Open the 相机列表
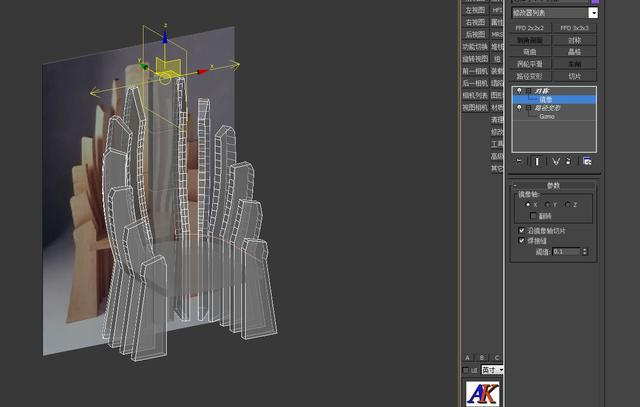This screenshot has height=407, width=640. [x=475, y=96]
